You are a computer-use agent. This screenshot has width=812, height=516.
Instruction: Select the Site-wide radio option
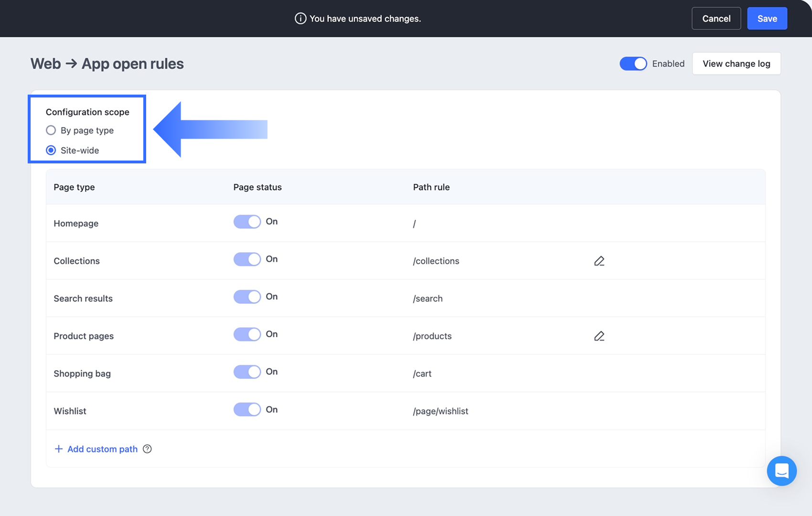click(x=51, y=150)
